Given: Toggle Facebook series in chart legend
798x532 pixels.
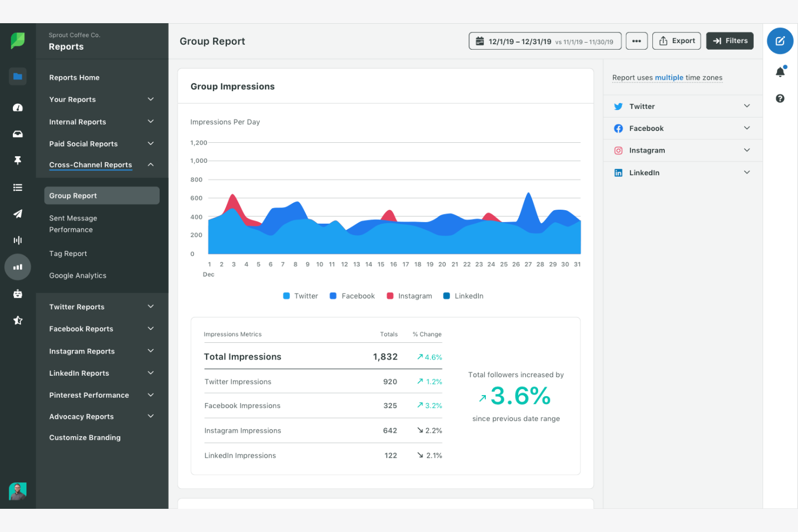Looking at the screenshot, I should (x=352, y=296).
